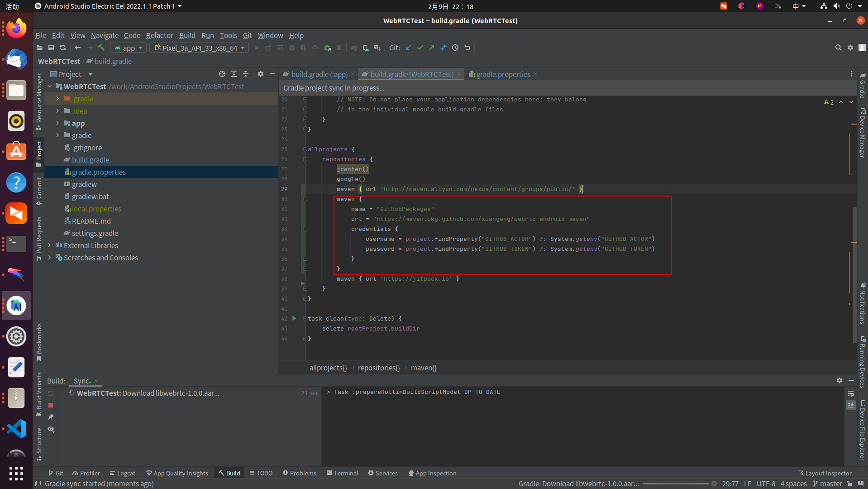868x489 pixels.
Task: Git commit checkmark icon
Action: click(420, 48)
